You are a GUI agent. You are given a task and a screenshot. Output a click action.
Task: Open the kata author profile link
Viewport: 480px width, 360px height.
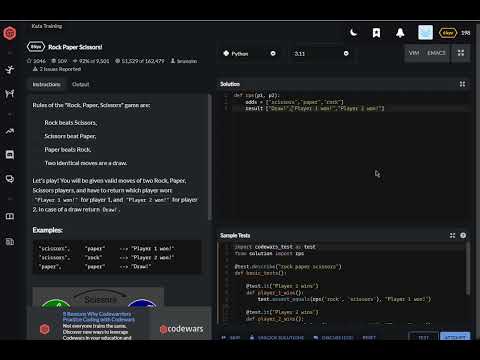pyautogui.click(x=184, y=61)
